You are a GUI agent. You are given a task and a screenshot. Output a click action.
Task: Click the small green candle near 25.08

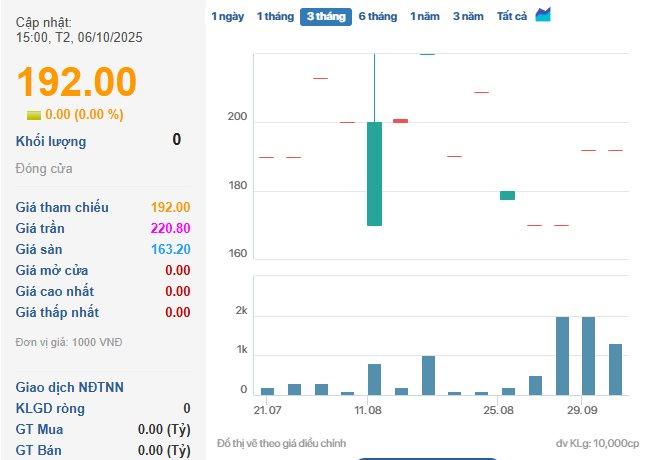click(x=508, y=195)
